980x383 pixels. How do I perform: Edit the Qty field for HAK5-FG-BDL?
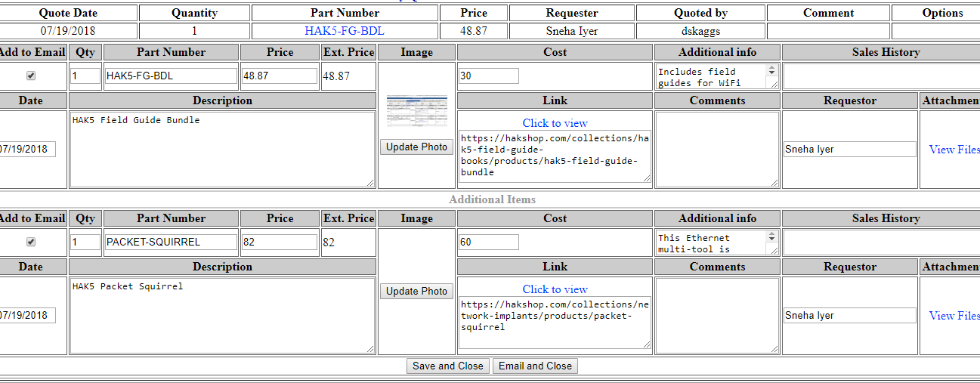(x=85, y=76)
